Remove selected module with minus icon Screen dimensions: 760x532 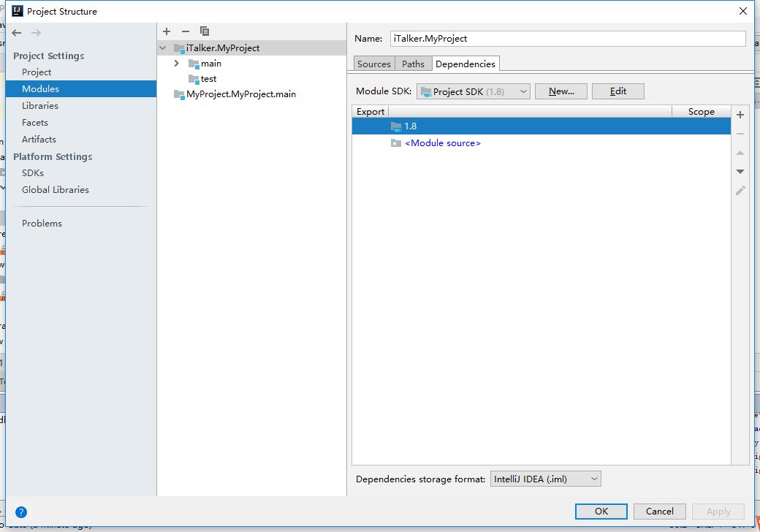click(x=186, y=31)
